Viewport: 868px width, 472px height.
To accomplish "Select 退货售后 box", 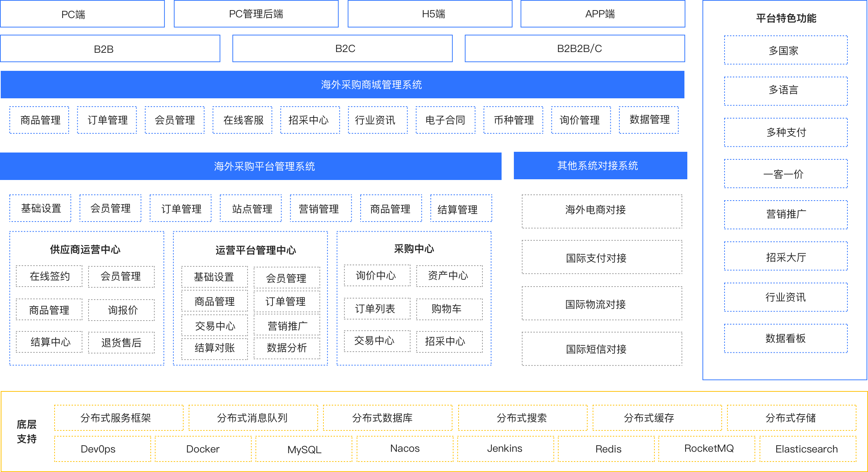I will tap(121, 342).
